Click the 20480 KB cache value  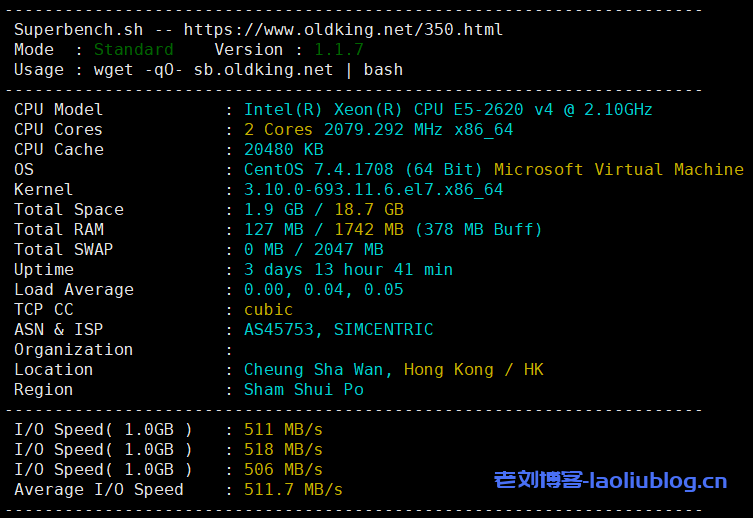(284, 150)
